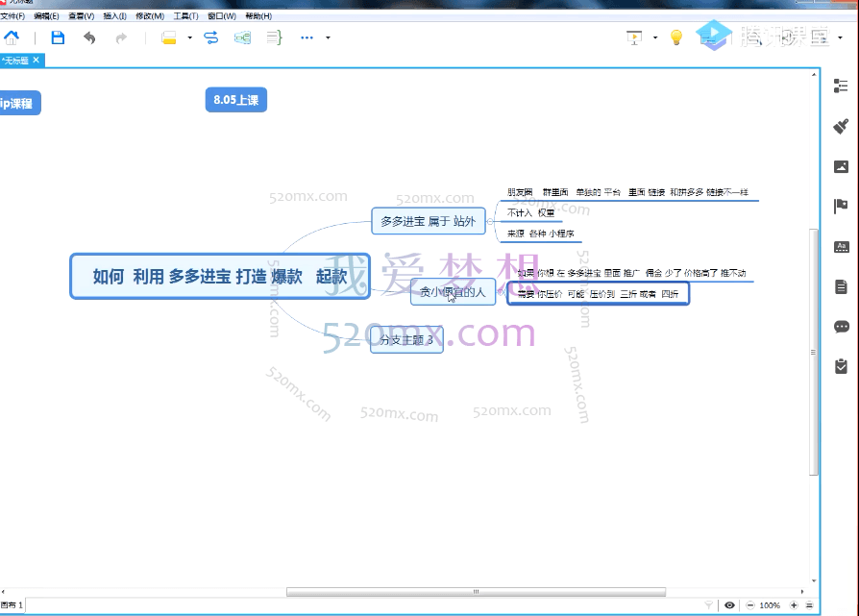Open the 插入(I) menu
This screenshot has height=616, width=859.
(114, 16)
